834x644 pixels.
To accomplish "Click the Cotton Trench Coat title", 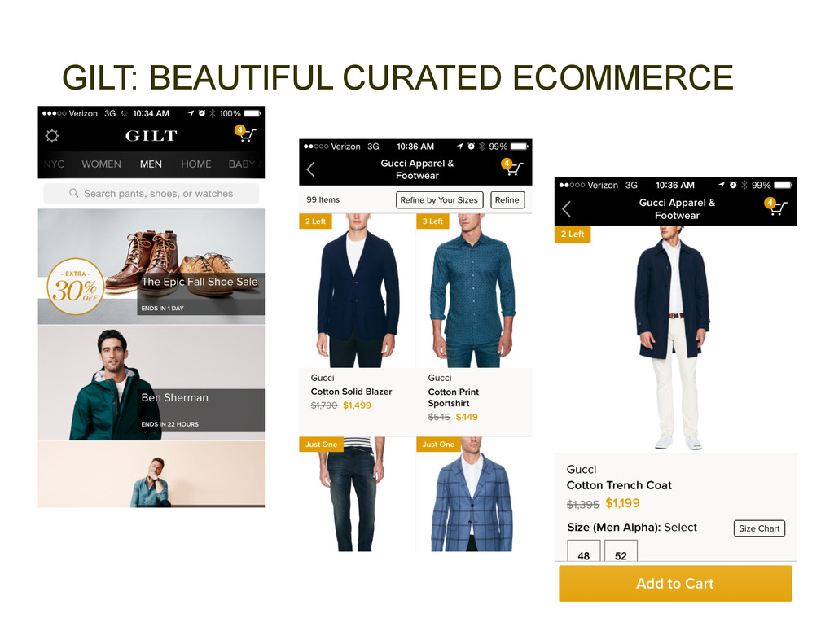I will click(x=619, y=485).
